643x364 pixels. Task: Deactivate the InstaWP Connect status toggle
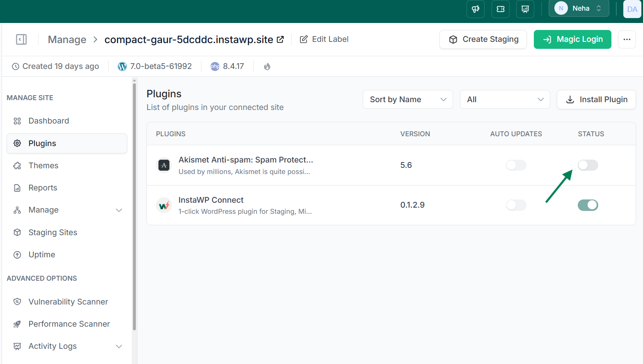588,205
